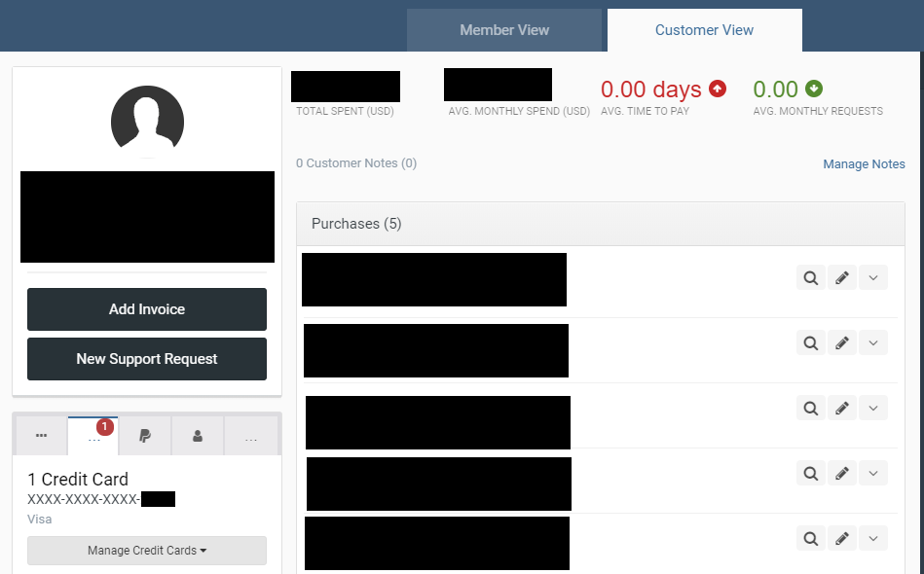The image size is (924, 574).
Task: Expand the third purchase row chevron
Action: (x=873, y=408)
